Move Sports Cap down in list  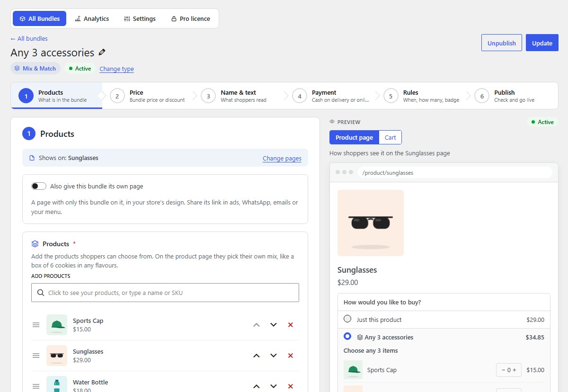(274, 325)
